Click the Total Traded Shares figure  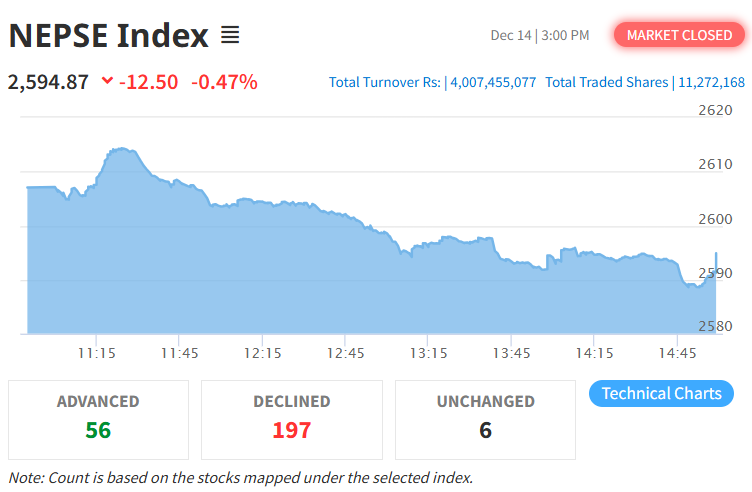[x=709, y=82]
